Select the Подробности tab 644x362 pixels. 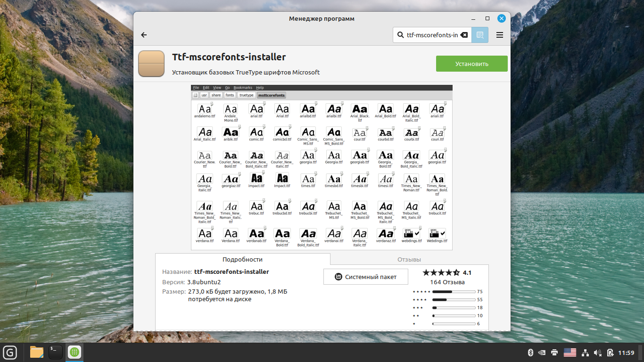click(x=242, y=259)
